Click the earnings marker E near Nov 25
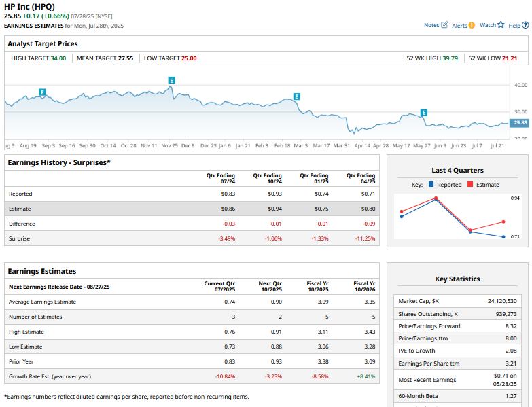The width and height of the screenshot is (532, 407). (172, 80)
